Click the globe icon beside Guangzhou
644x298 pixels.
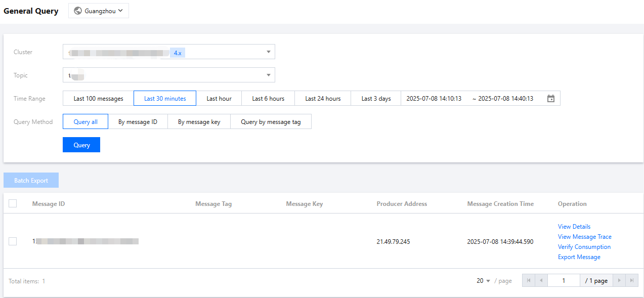[78, 11]
